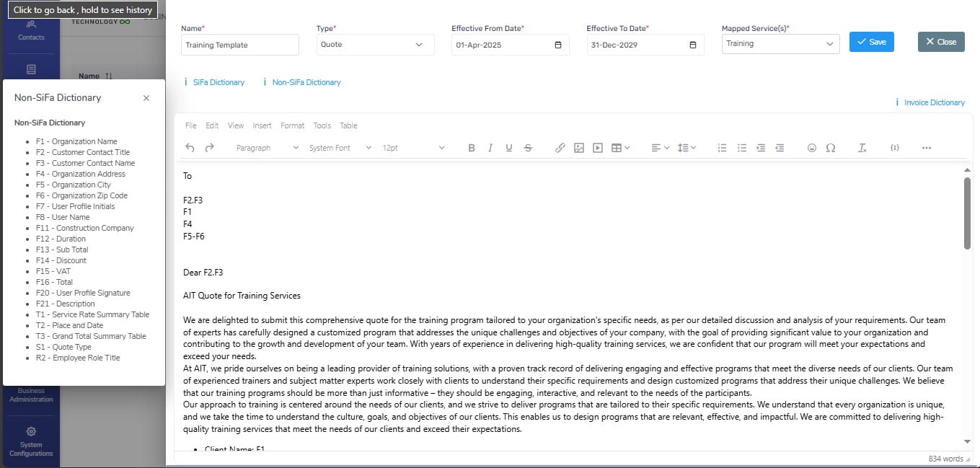Click 'F20 - User Profile Signature' entry

pyautogui.click(x=83, y=293)
